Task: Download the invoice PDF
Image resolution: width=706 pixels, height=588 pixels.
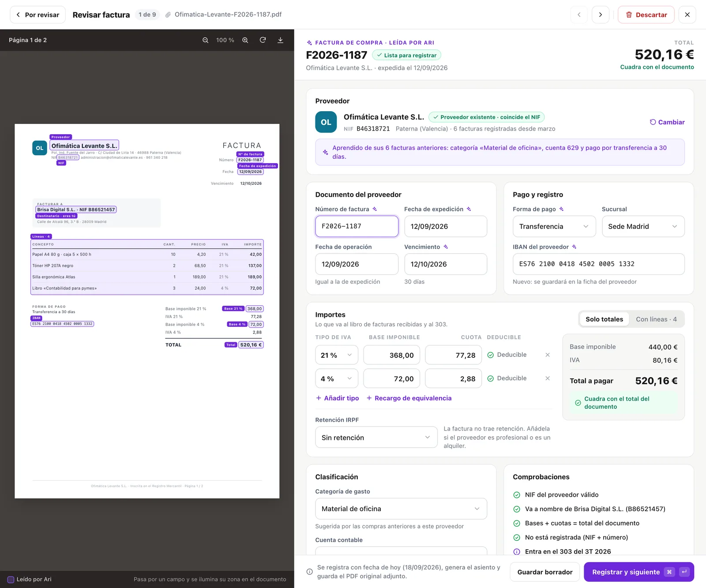Action: [280, 40]
